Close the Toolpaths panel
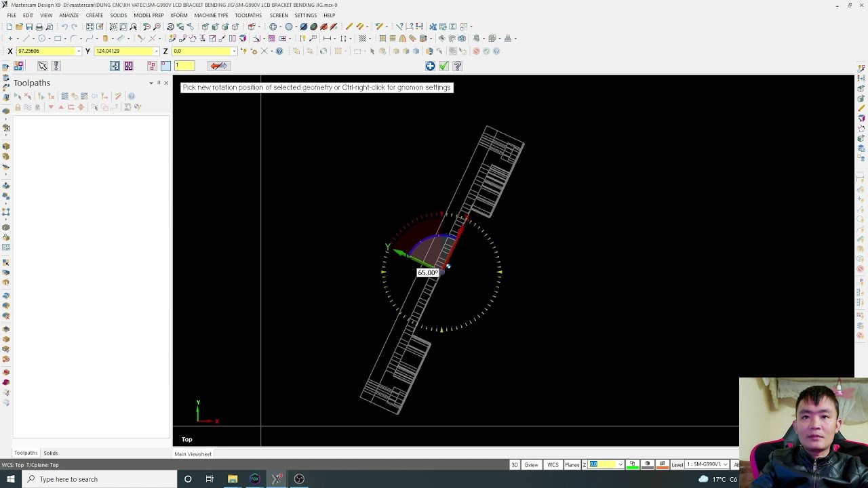Viewport: 868px width, 488px height. (166, 83)
